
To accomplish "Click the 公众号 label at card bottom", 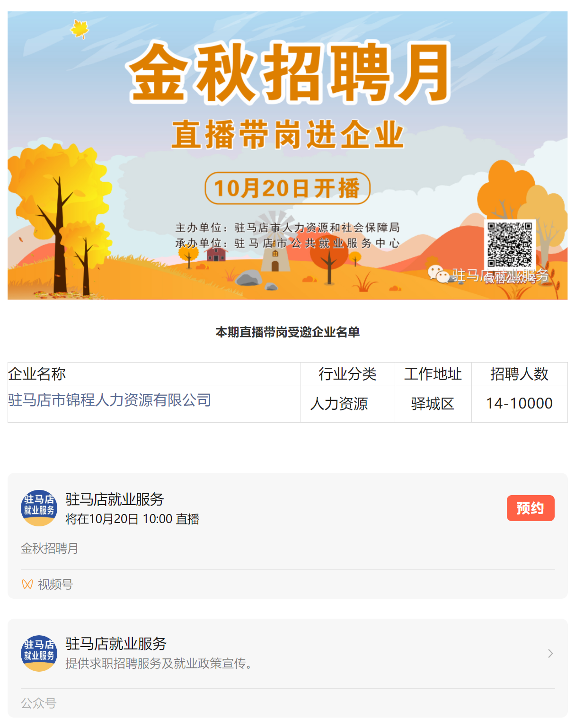I will (x=39, y=703).
